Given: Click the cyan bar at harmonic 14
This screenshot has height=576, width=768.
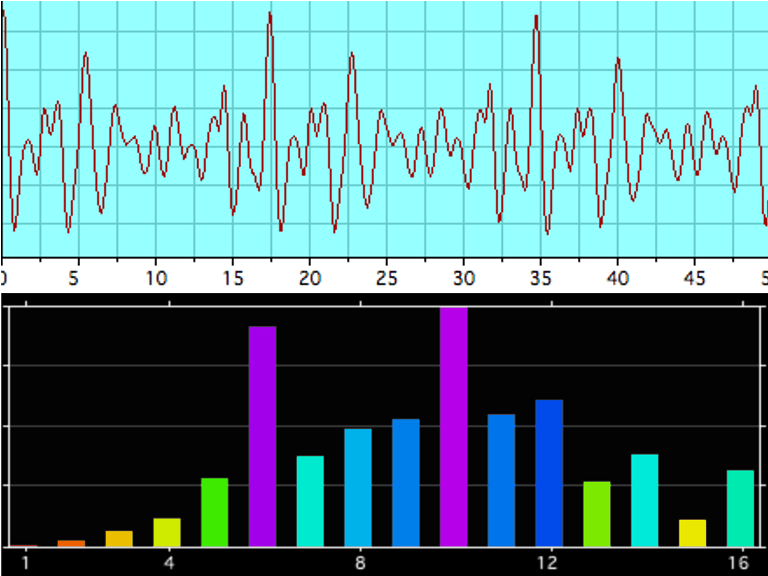Looking at the screenshot, I should [645, 500].
